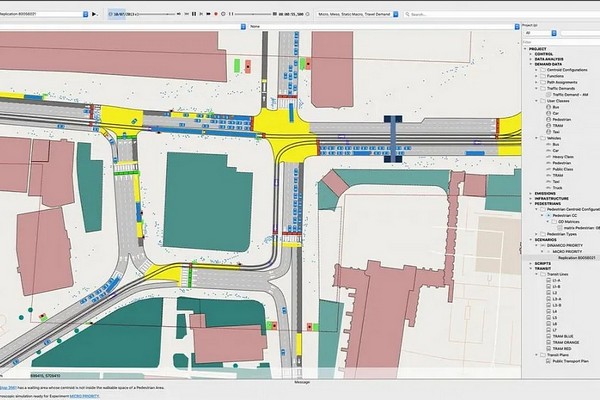Adjust the simulation time slider
This screenshot has width=600, height=400.
157,14
